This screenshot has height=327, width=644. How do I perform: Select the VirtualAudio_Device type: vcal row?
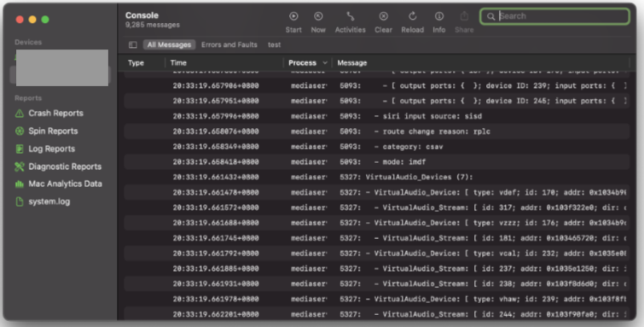click(377, 253)
